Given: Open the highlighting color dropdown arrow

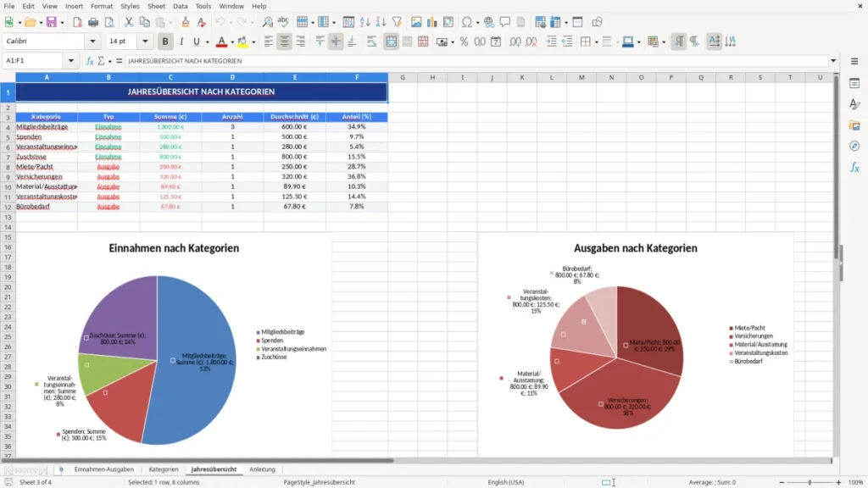Looking at the screenshot, I should [x=253, y=42].
